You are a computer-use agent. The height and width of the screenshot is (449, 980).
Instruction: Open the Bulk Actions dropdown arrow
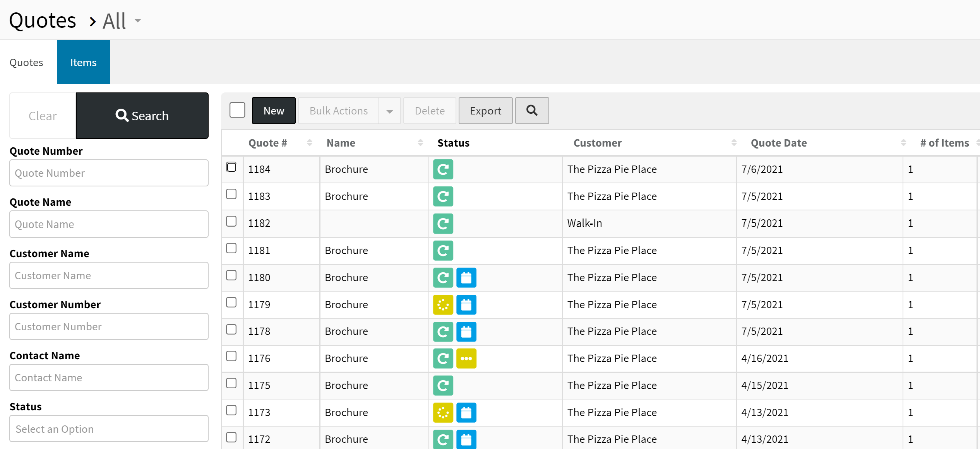tap(389, 111)
